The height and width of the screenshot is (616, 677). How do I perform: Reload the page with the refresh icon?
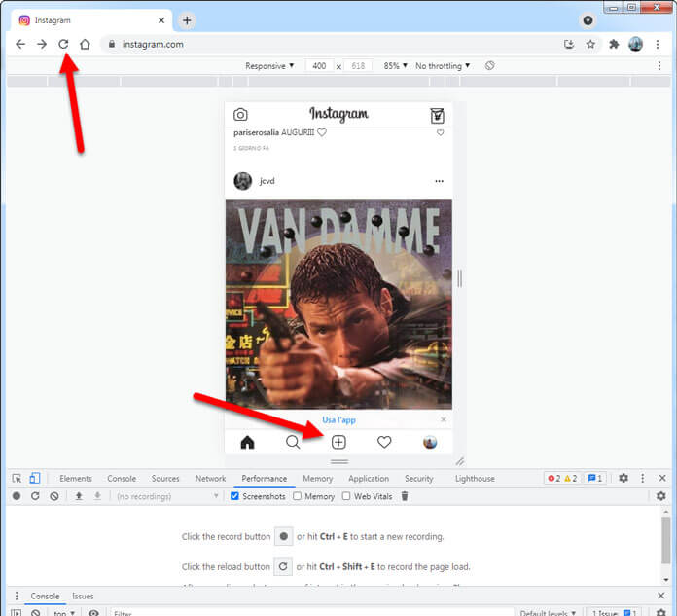tap(63, 44)
